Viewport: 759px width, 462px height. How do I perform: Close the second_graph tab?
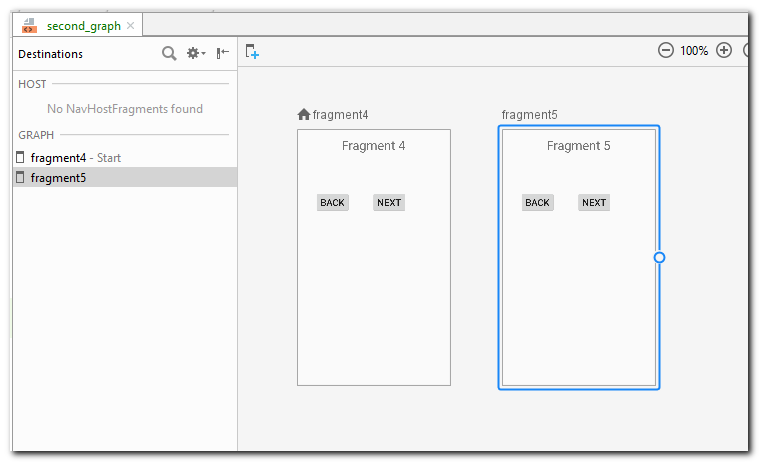[131, 26]
